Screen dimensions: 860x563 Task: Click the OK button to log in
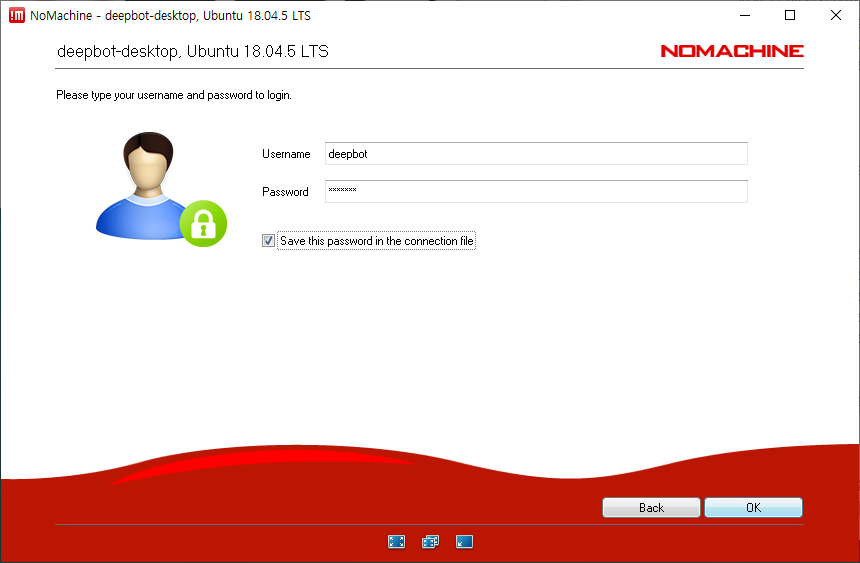[753, 508]
